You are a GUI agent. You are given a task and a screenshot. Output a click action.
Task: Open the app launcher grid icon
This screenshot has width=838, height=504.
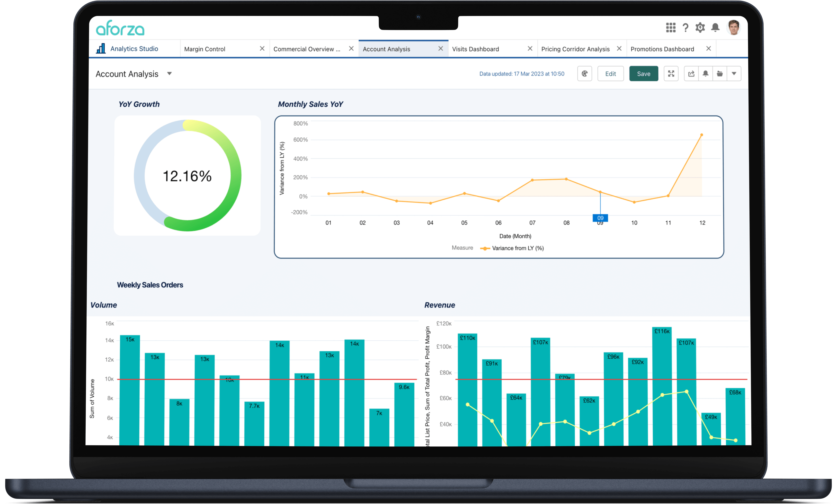[x=670, y=27]
